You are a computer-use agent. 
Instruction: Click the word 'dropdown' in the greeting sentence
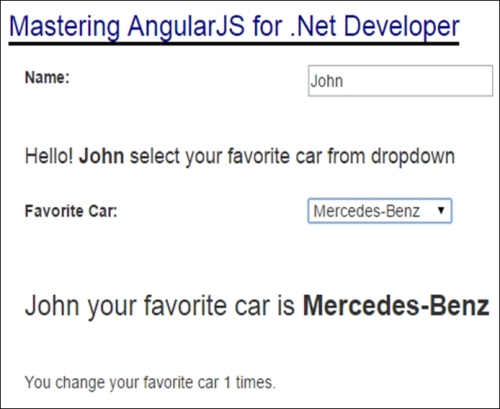[413, 157]
